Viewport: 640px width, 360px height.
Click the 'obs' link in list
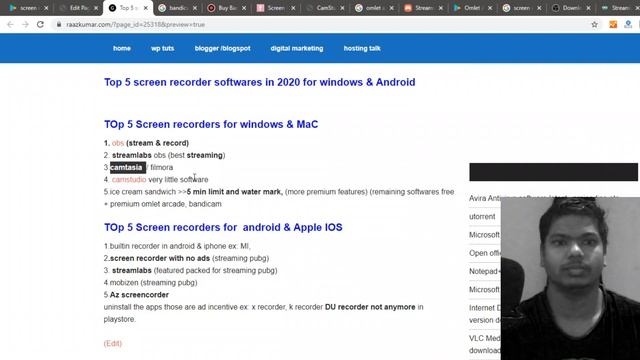pos(118,143)
